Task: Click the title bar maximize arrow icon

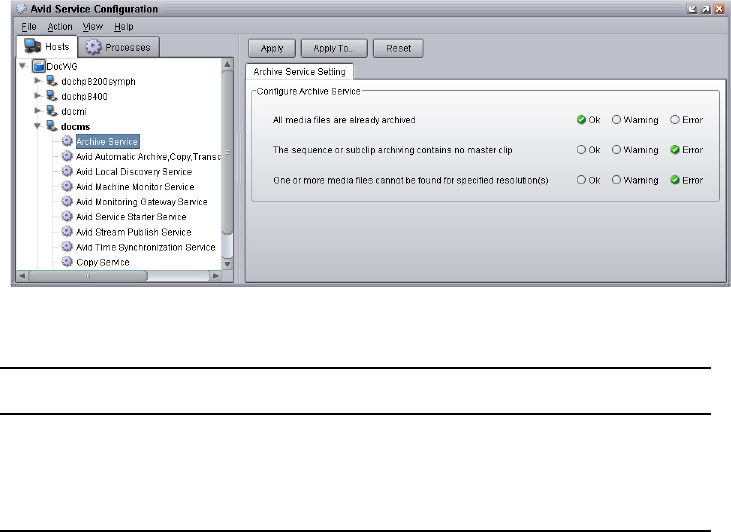Action: click(706, 9)
